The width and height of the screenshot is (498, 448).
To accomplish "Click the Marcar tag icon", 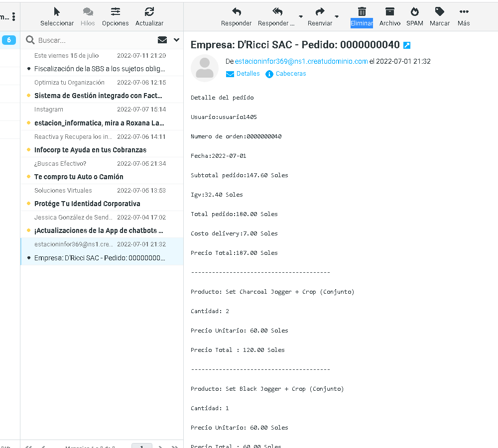I will point(439,12).
